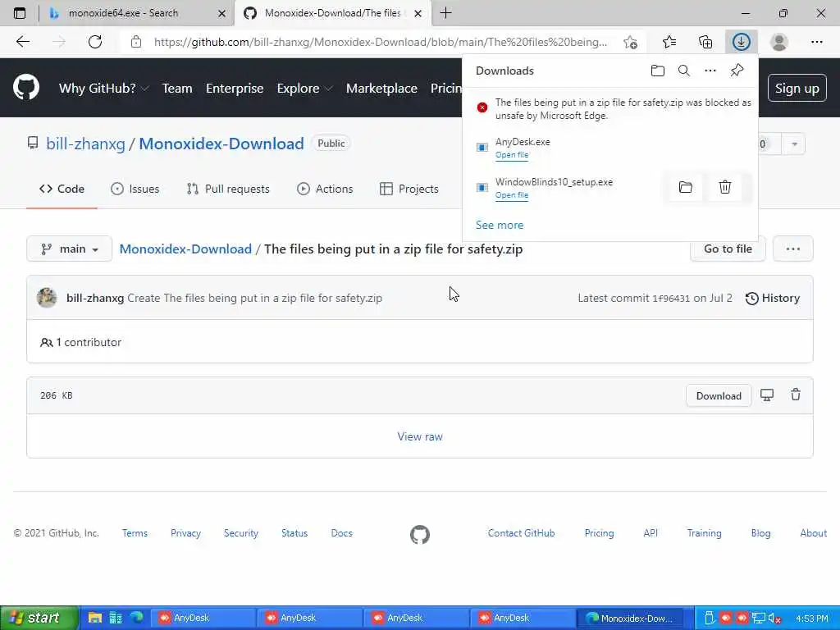Click Go to file button
Viewport: 840px width, 630px height.
click(x=728, y=249)
